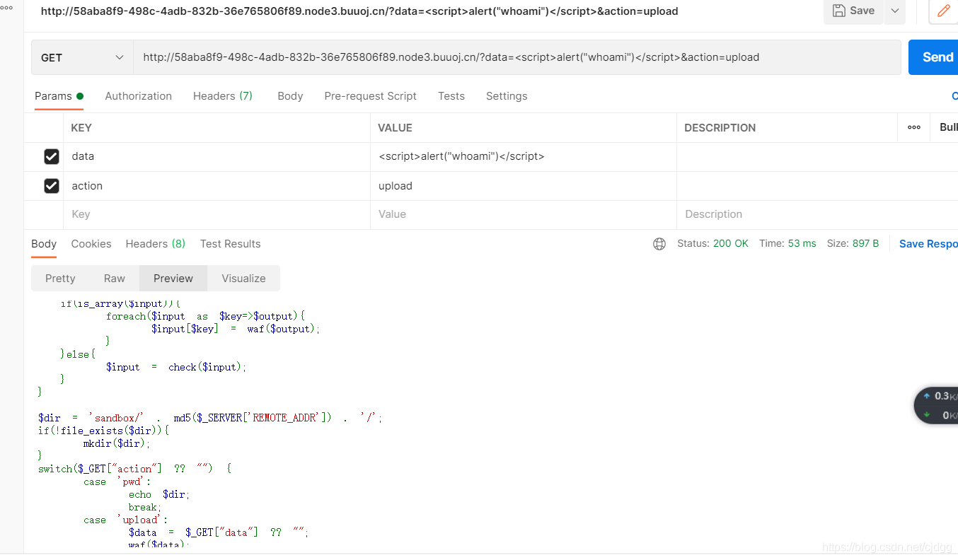Click the 'action' key cell
This screenshot has width=958, height=560.
(x=217, y=186)
